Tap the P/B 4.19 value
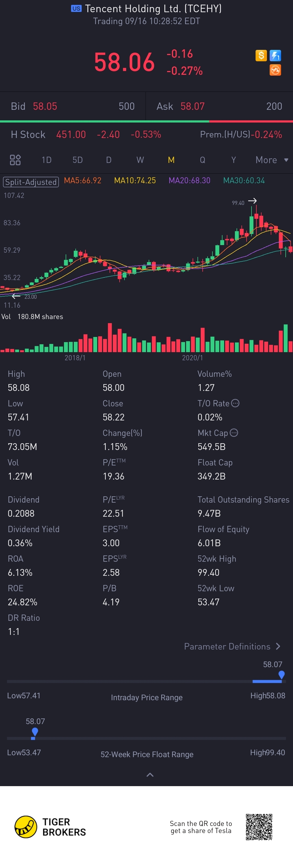The height and width of the screenshot is (868, 293). (x=111, y=602)
